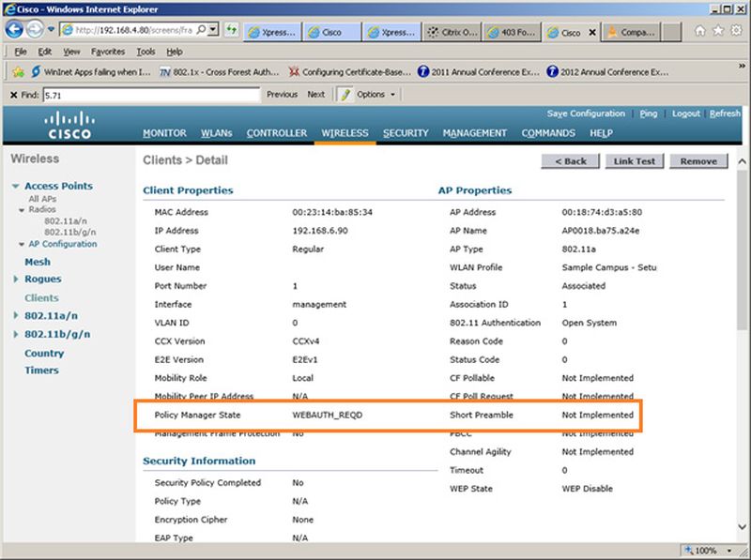Open the Edit menu
This screenshot has height=560, width=751.
44,52
